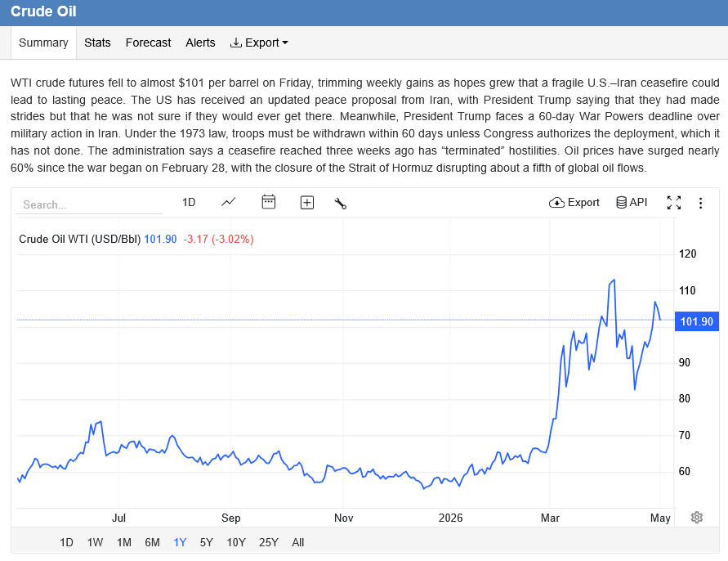Open the Alerts tab
Image resolution: width=728 pixels, height=561 pixels.
coord(200,43)
